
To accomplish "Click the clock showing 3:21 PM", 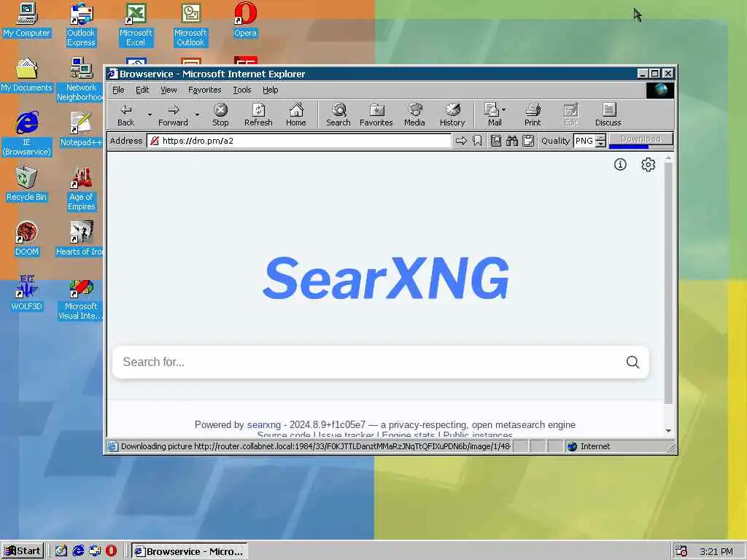I will click(x=716, y=551).
